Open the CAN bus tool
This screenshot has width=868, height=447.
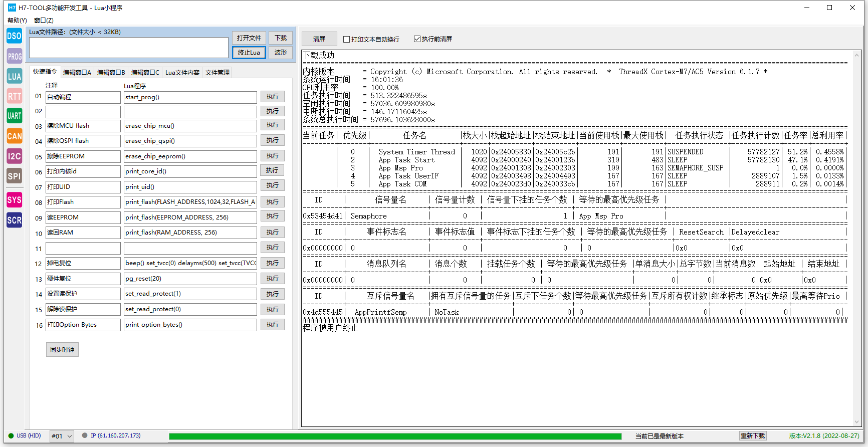[x=15, y=136]
